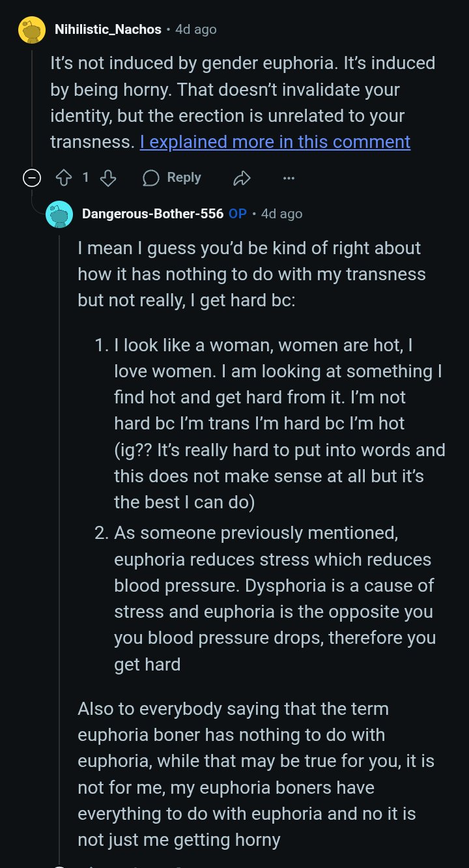The height and width of the screenshot is (868, 469).
Task: Click the blue OP label
Action: tap(237, 214)
